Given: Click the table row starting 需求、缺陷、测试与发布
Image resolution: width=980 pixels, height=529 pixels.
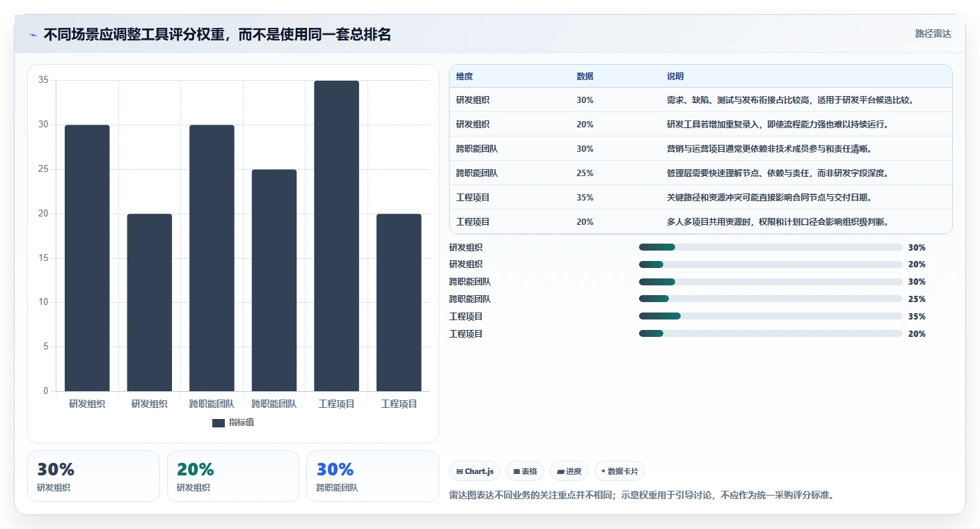Looking at the screenshot, I should coord(701,100).
